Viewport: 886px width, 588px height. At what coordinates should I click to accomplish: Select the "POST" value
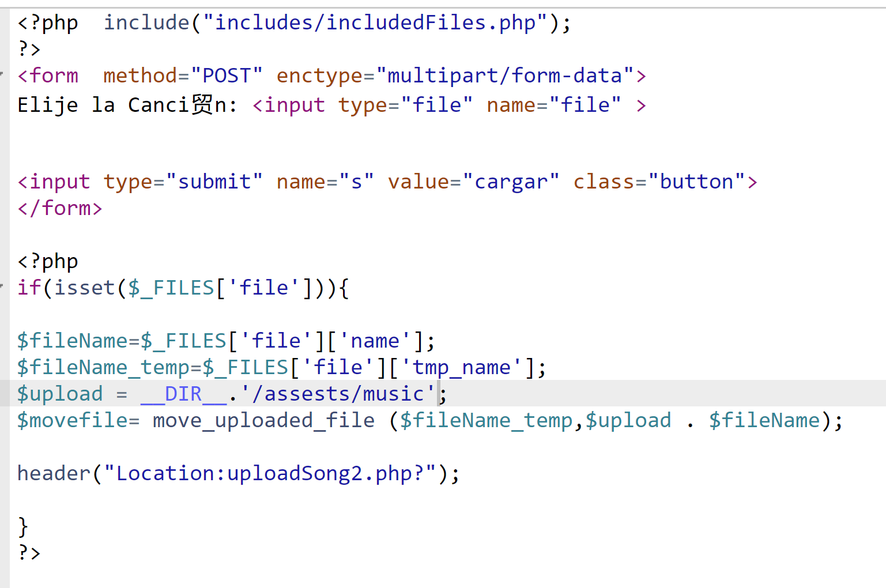[x=227, y=76]
